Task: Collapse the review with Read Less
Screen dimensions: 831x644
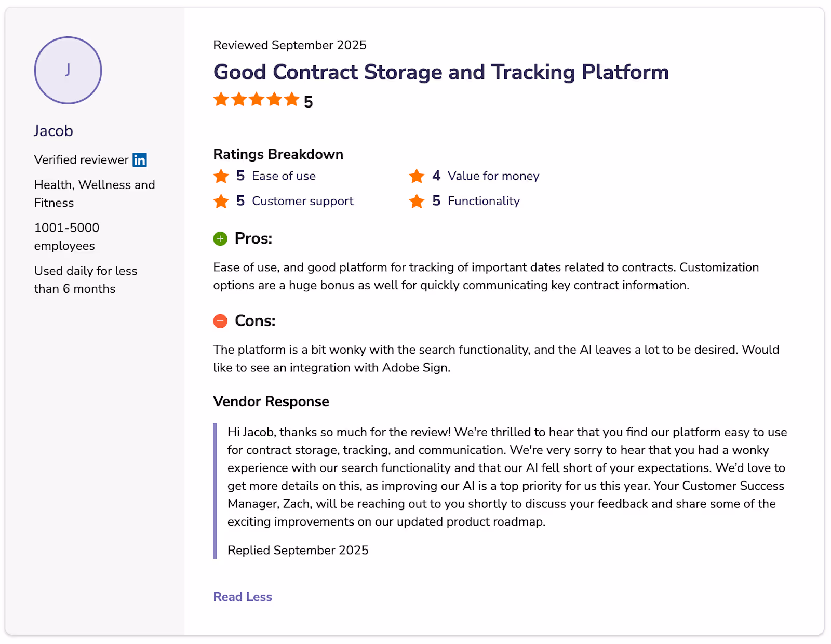Action: pyautogui.click(x=242, y=597)
